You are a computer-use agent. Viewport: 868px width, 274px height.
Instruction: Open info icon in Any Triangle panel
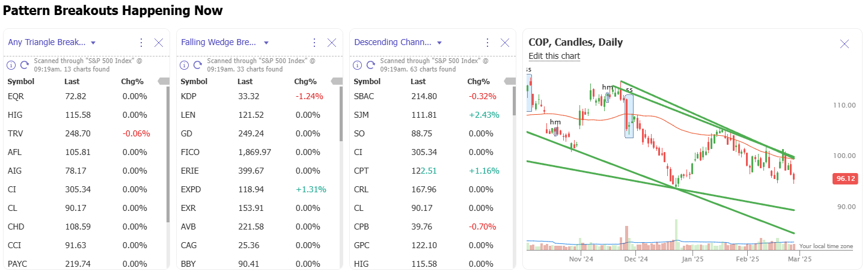point(11,65)
